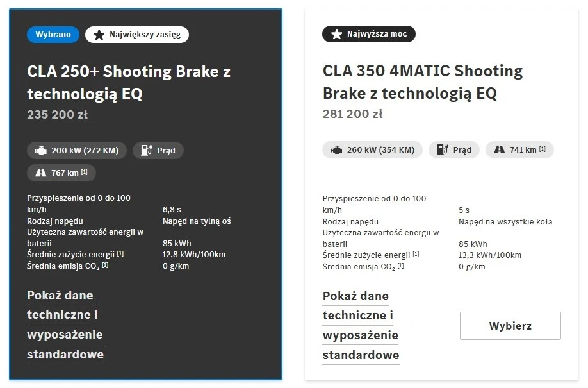Click the blue Wybrano selected badge
Screen dimensions: 588x388
pos(53,35)
